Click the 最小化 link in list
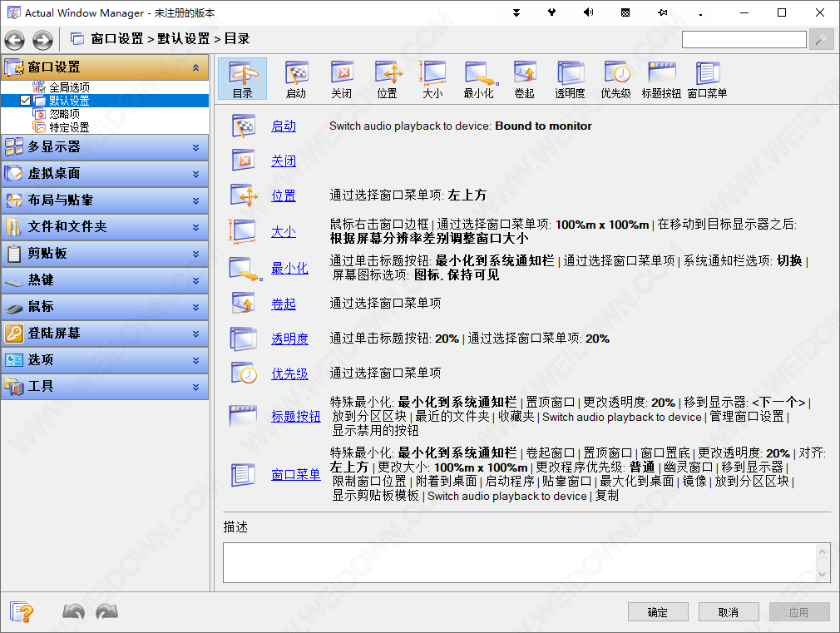Screen dimensions: 840x633 [x=289, y=268]
